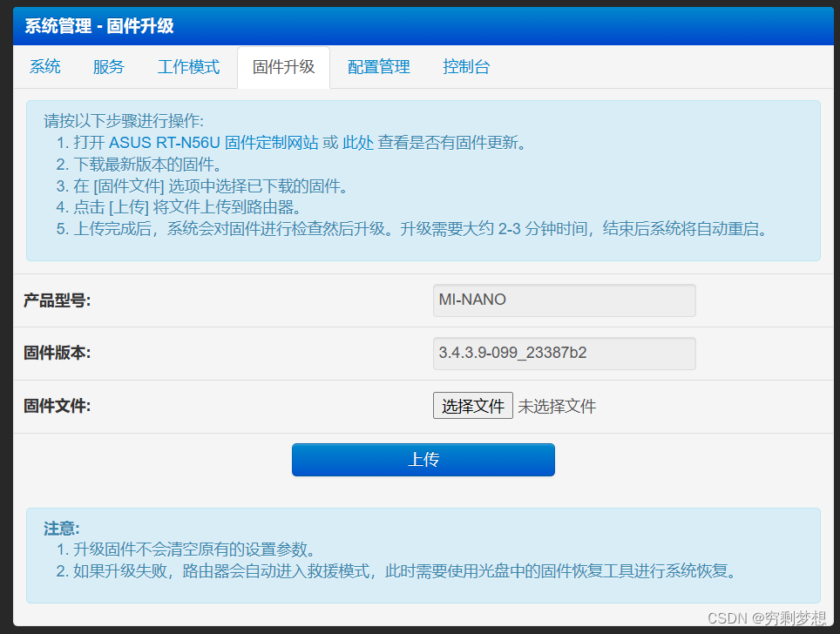Go to the 配置管理 tab
This screenshot has height=634, width=840.
(x=379, y=67)
